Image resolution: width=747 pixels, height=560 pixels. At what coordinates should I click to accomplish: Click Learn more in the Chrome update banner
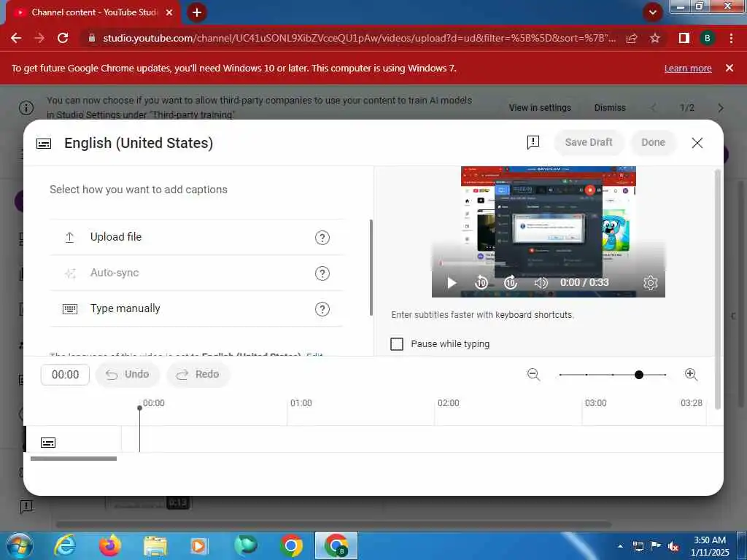coord(688,68)
